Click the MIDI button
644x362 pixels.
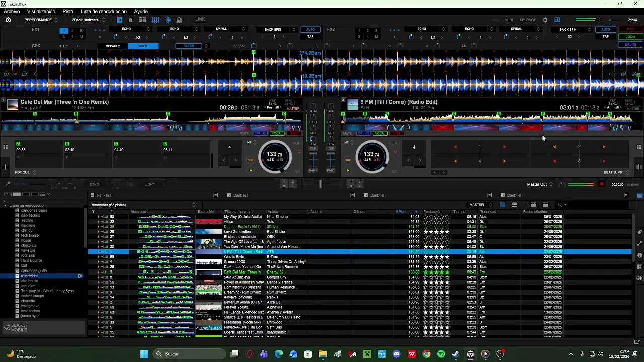(509, 20)
